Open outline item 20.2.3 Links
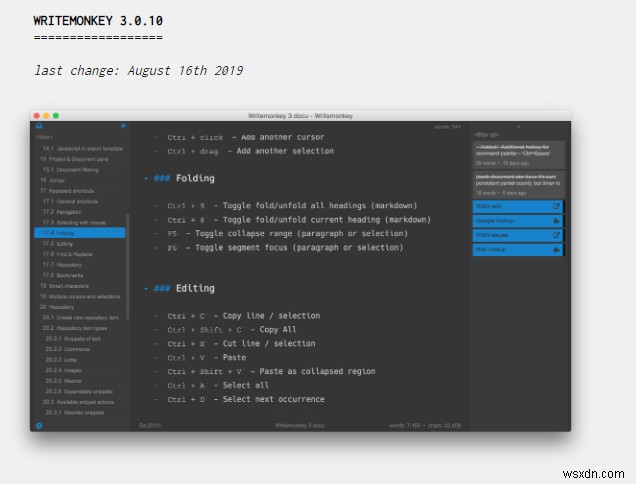Screen dimensions: 636x484 61,359
